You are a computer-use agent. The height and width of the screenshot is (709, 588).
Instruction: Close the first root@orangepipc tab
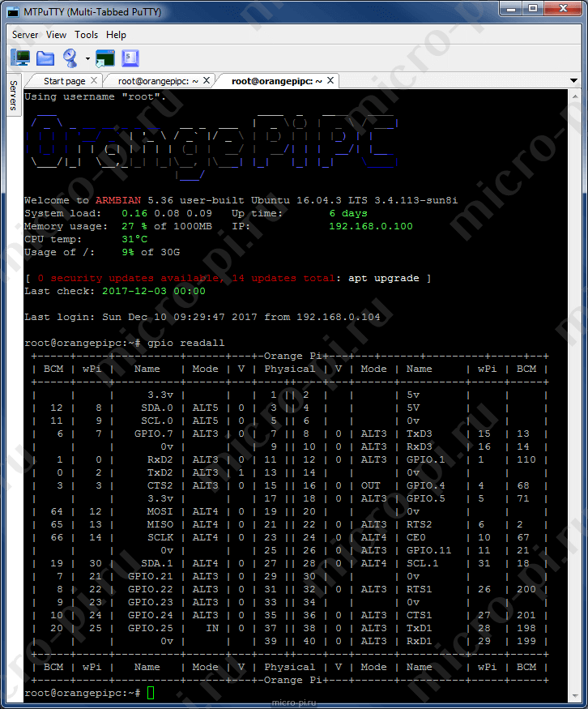pyautogui.click(x=207, y=80)
